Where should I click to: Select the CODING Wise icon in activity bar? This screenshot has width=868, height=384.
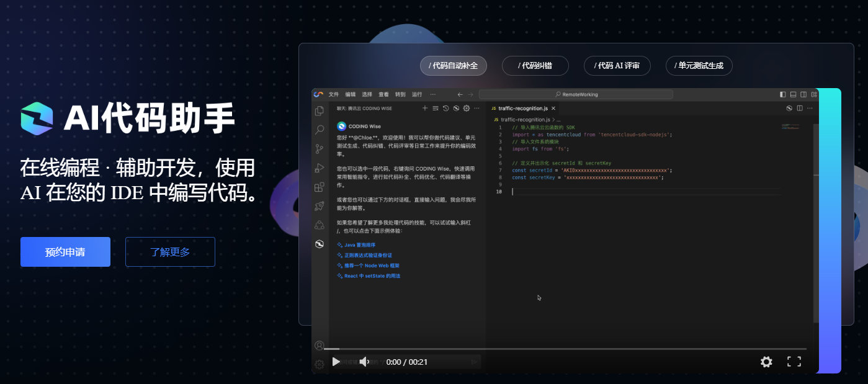click(x=320, y=244)
